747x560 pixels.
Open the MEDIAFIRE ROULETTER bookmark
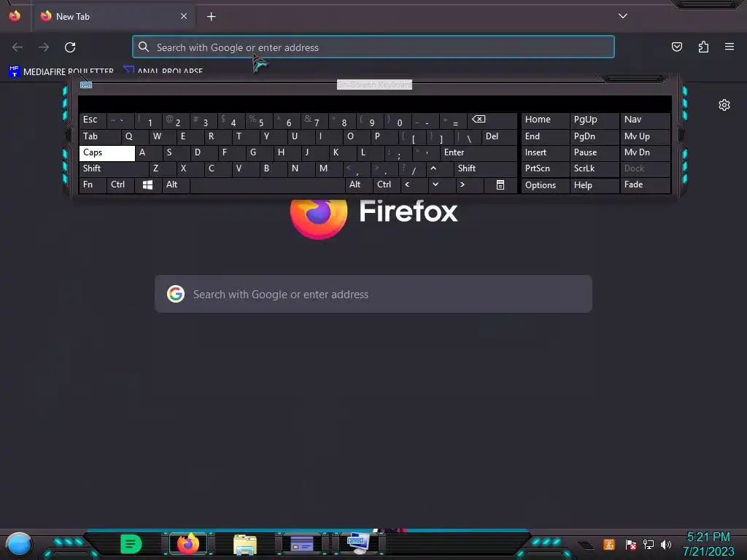tap(61, 71)
